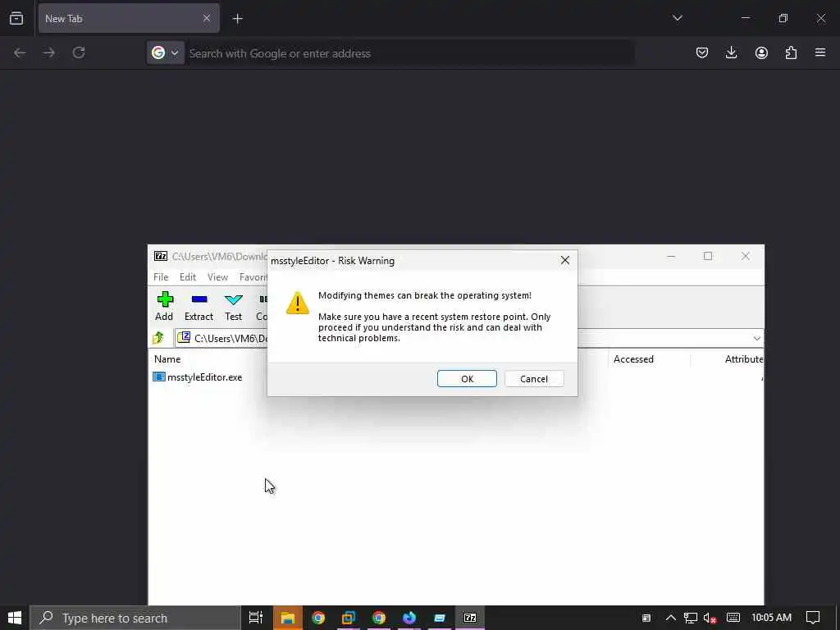Click the taskbar search box

pos(135,619)
